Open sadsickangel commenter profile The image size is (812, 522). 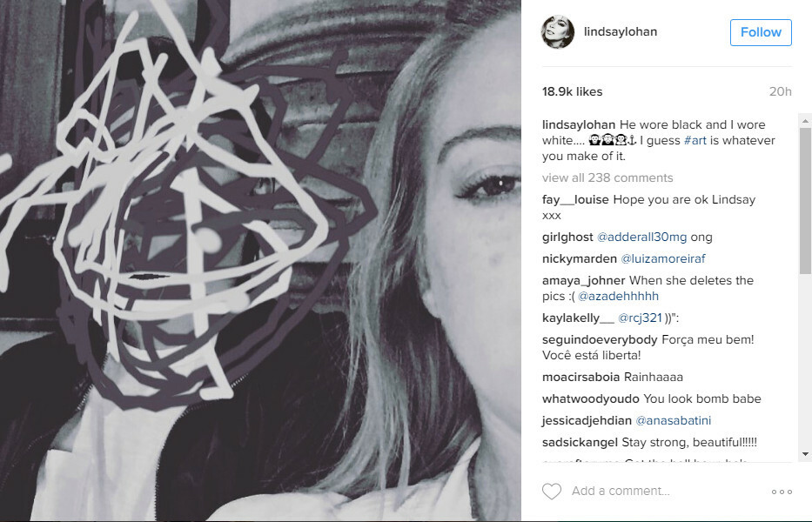pyautogui.click(x=580, y=442)
